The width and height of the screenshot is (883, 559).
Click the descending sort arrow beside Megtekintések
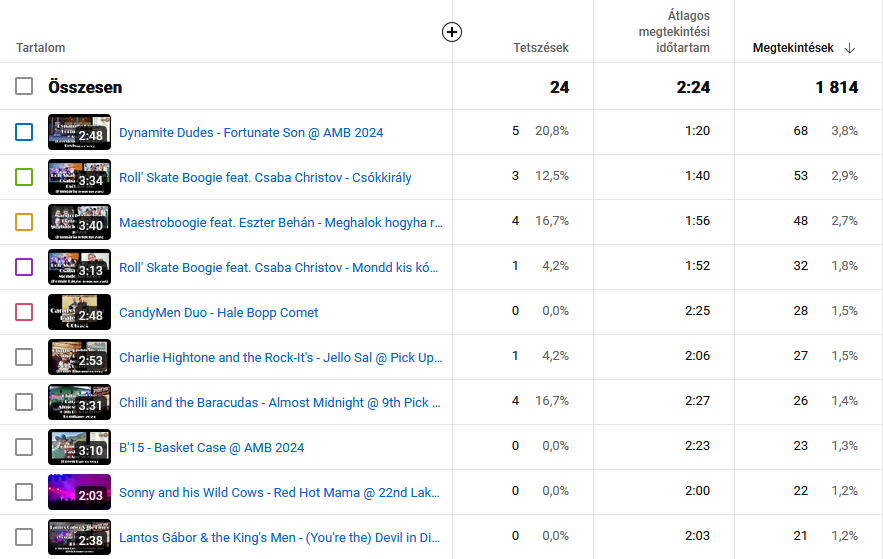point(850,48)
